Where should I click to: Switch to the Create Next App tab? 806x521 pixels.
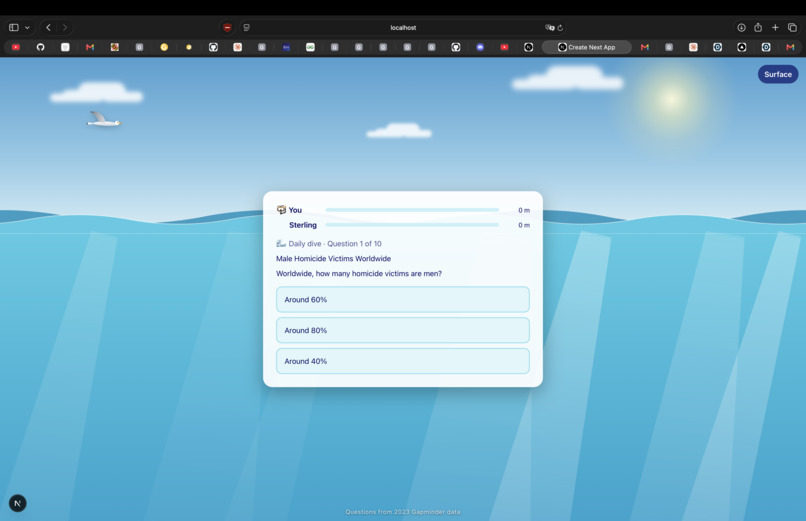tap(587, 47)
